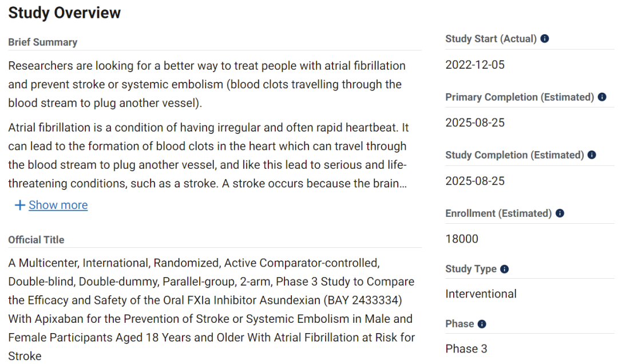Click the Interventional study type value
Image resolution: width=618 pixels, height=364 pixels.
coord(481,294)
